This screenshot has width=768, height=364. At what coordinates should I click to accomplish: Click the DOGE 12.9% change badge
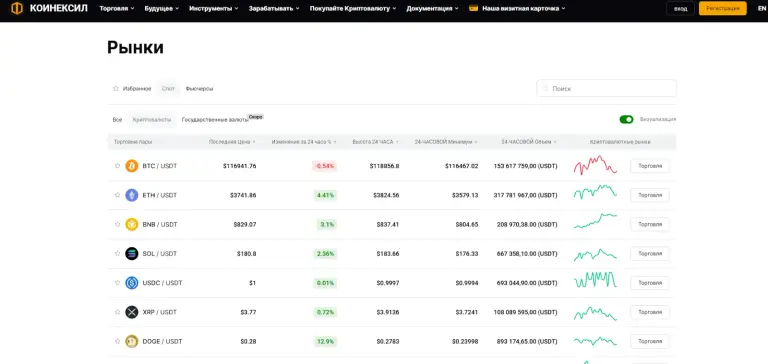(x=325, y=341)
